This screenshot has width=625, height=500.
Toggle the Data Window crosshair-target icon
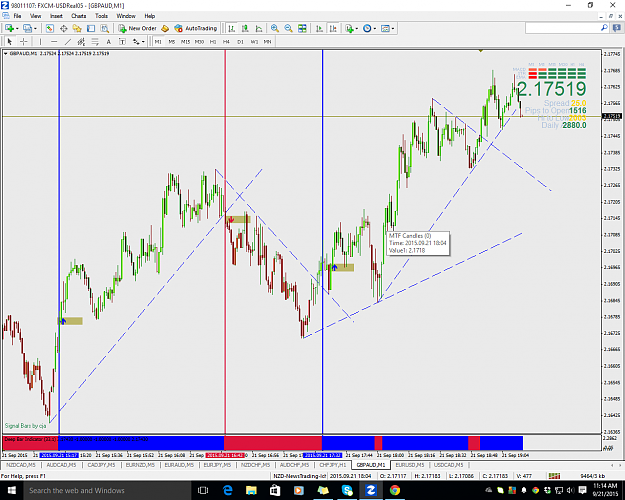tap(63, 28)
